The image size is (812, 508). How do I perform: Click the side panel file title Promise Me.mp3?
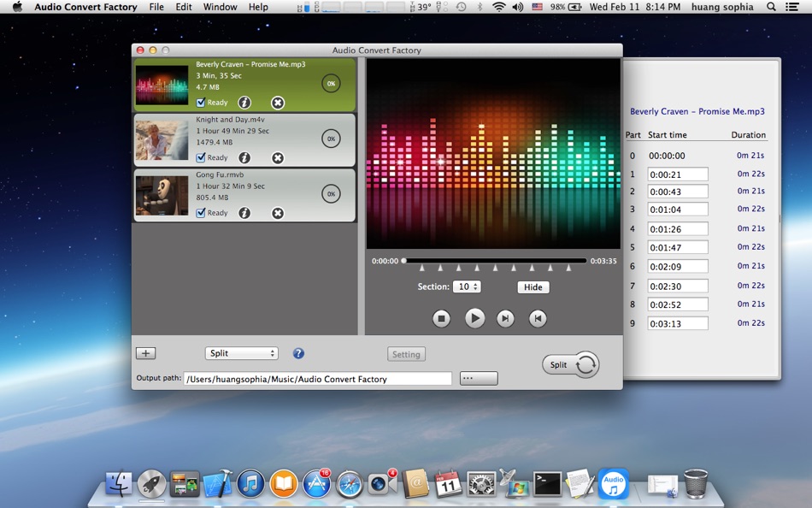pos(697,111)
